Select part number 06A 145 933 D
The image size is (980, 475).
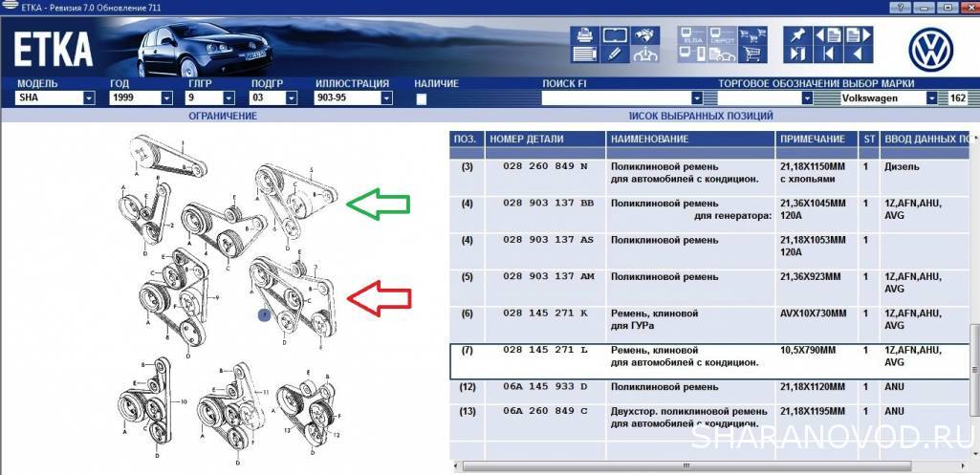coord(547,386)
